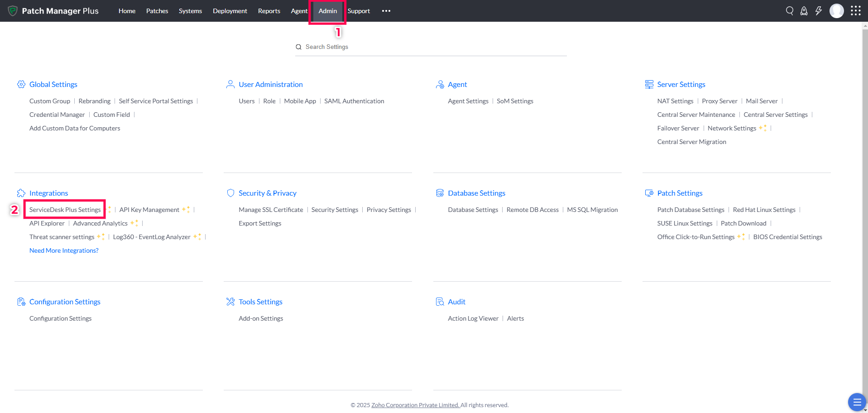Screen dimensions: 868x413
Task: Click the Patch Manager Plus shield logo
Action: (13, 11)
